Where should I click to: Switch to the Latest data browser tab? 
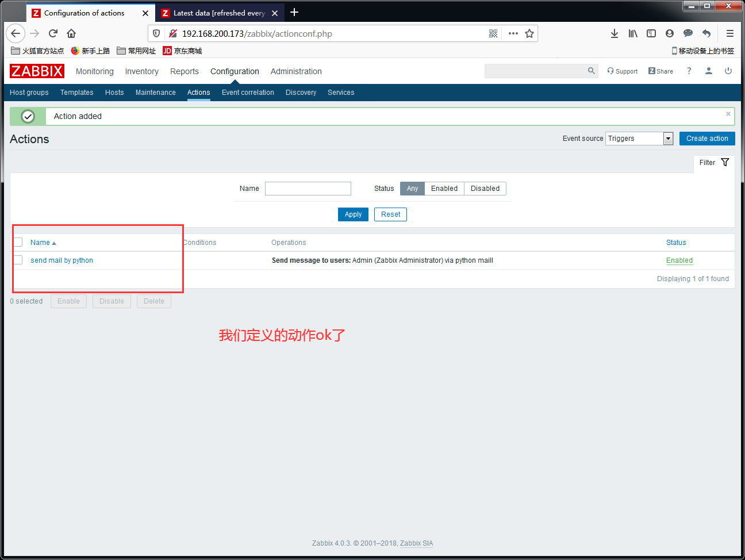pyautogui.click(x=220, y=13)
